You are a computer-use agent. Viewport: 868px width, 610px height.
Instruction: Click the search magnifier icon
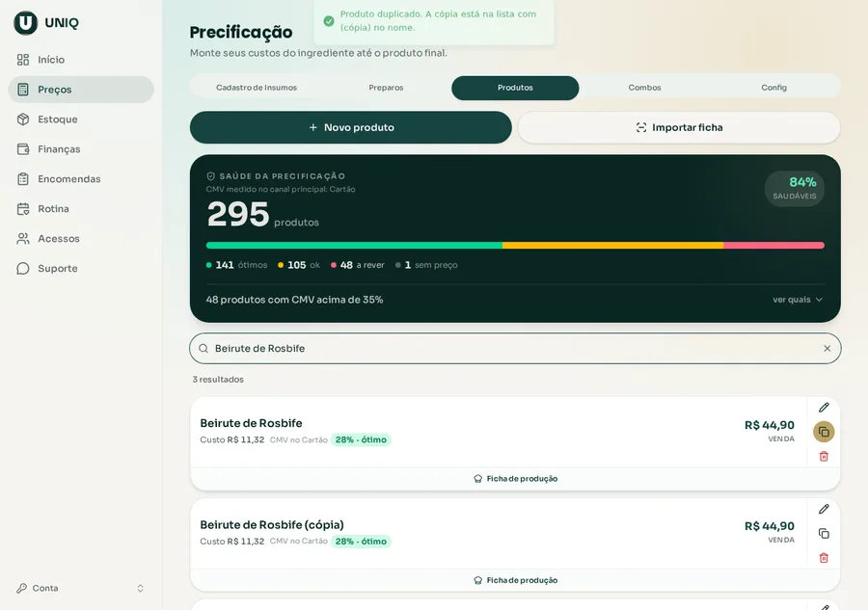[x=203, y=349]
